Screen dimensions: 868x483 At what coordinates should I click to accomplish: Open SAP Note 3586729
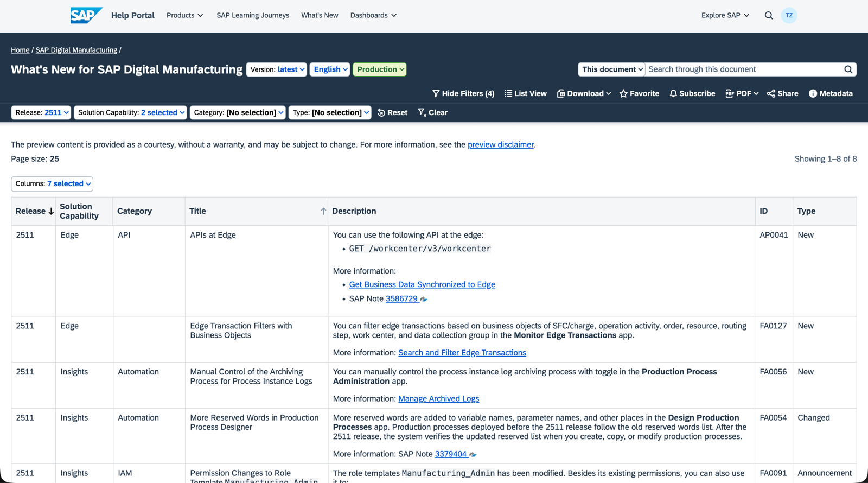pyautogui.click(x=401, y=299)
